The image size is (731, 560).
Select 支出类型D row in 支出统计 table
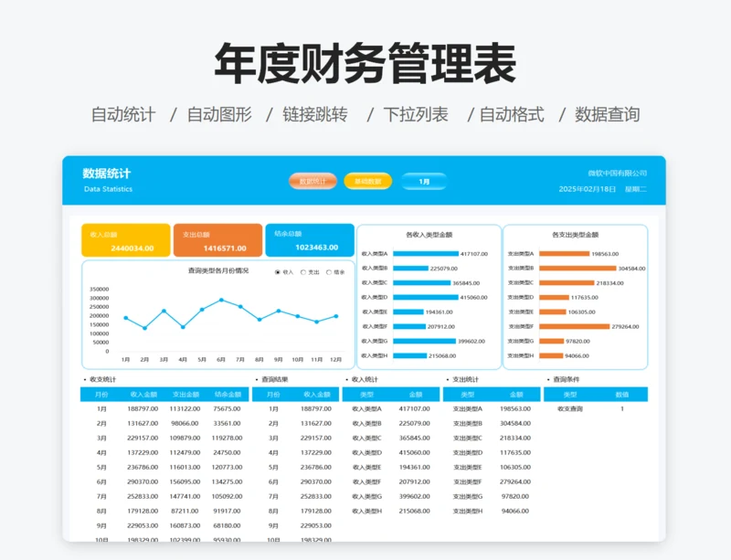(492, 452)
